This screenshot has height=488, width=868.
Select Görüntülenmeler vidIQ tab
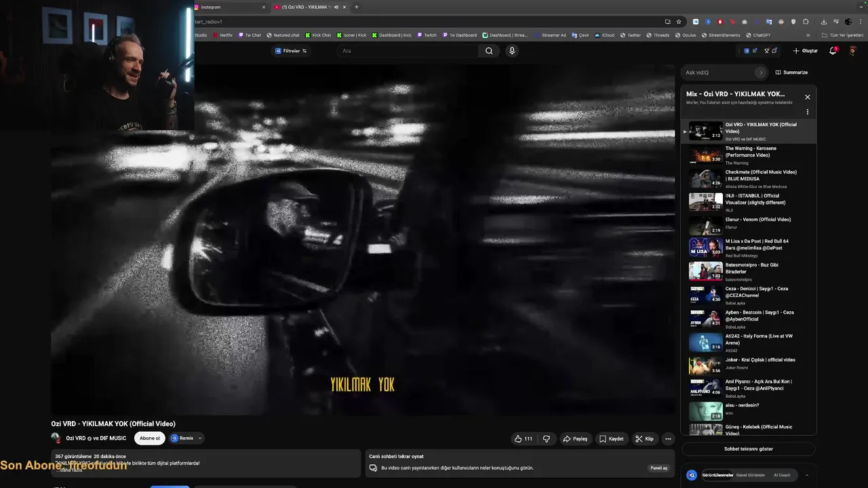(x=717, y=475)
